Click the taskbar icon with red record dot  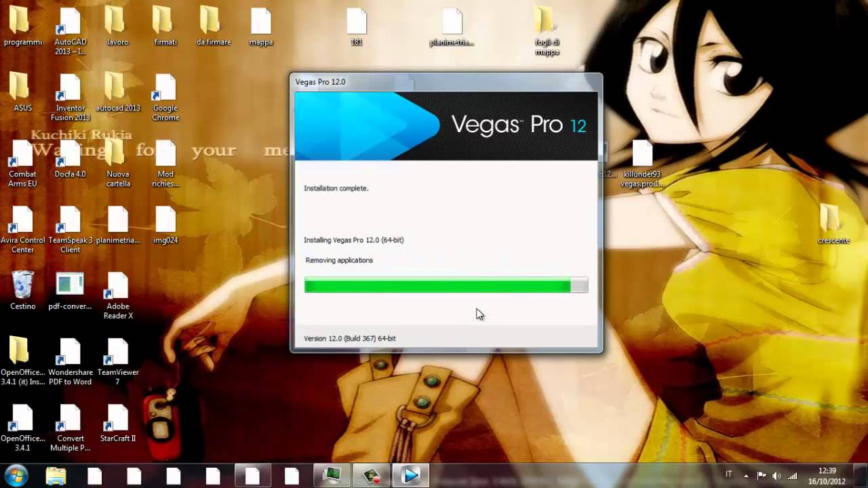(x=371, y=476)
